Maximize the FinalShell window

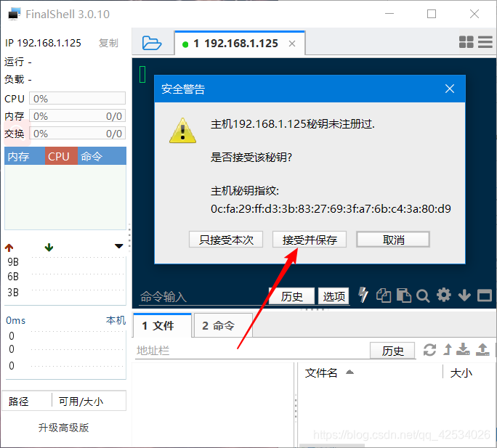pos(432,14)
